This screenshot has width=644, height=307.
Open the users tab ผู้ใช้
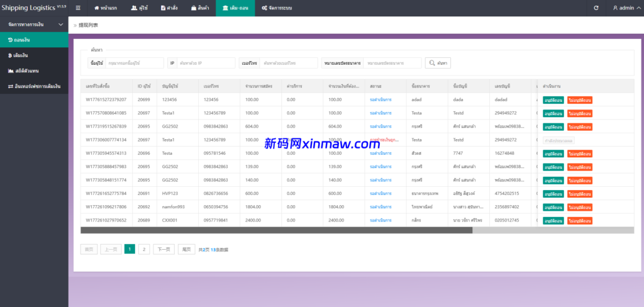pos(139,8)
